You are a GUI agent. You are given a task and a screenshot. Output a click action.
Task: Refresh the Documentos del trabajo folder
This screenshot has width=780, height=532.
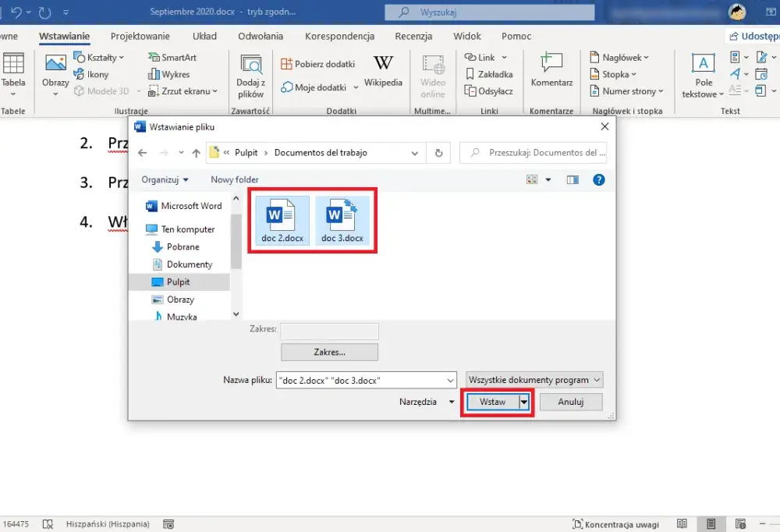coord(438,153)
